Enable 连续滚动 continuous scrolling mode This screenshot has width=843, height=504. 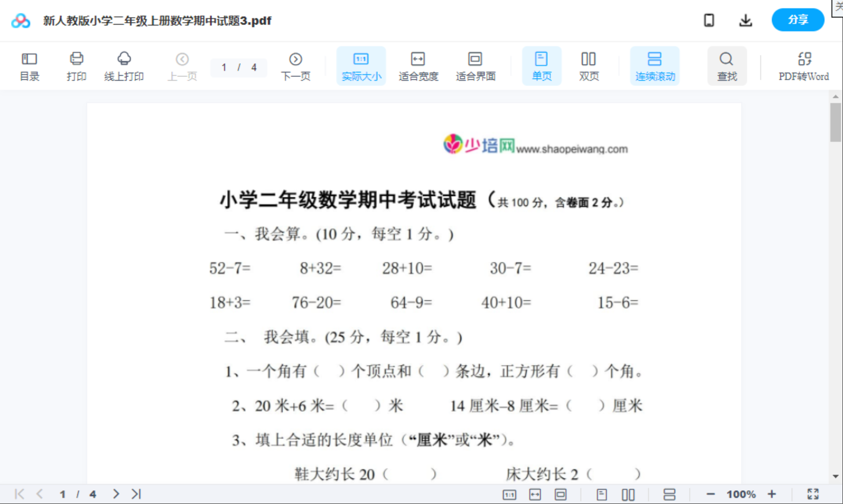[x=654, y=65]
